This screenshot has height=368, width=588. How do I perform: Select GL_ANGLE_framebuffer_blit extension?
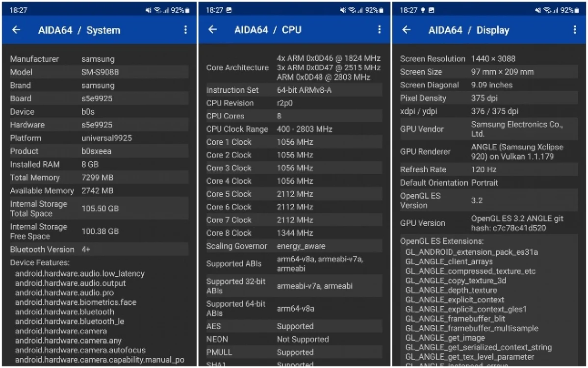[x=455, y=319]
